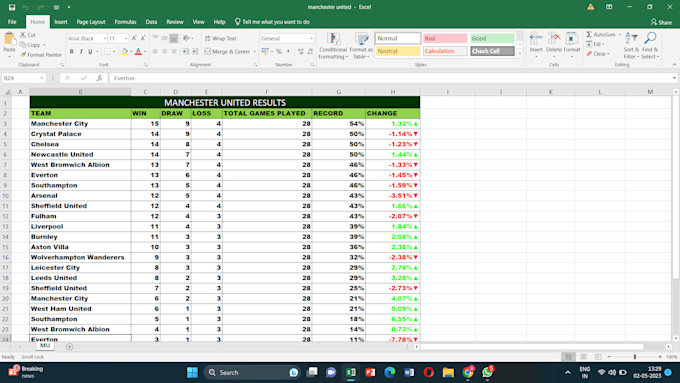
Task: Click the AutoSum sigma icon
Action: 589,34
